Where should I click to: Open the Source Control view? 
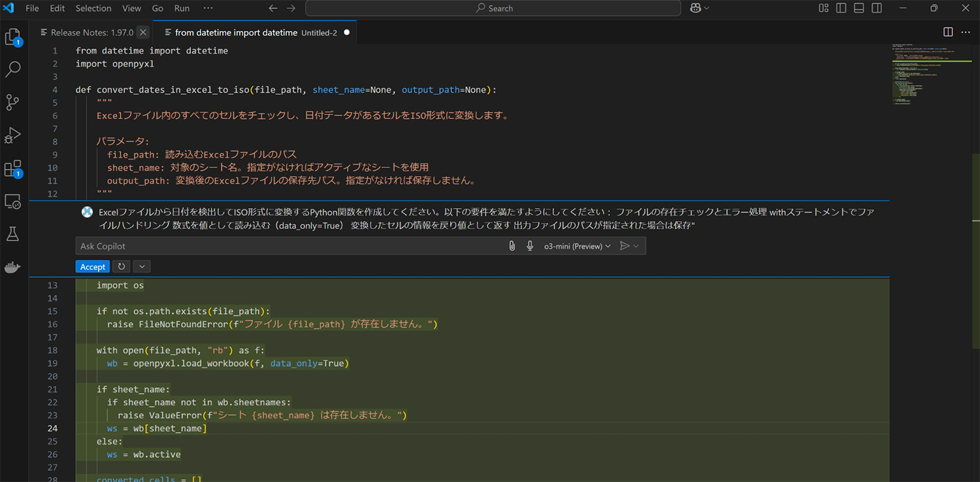pyautogui.click(x=12, y=102)
